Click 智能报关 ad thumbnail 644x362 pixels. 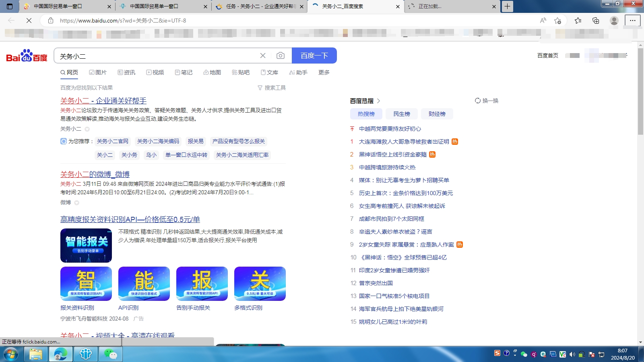(x=86, y=245)
